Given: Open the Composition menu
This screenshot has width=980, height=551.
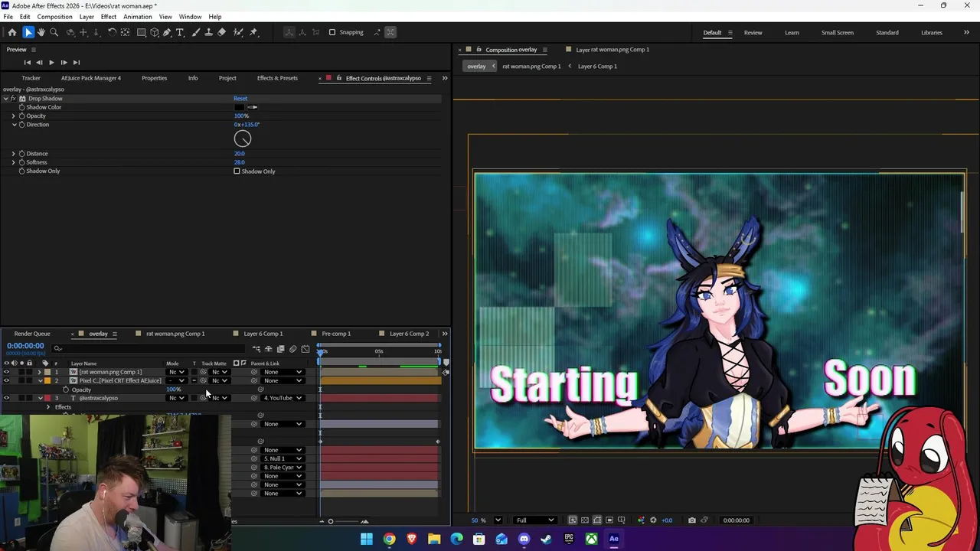Looking at the screenshot, I should tap(54, 17).
